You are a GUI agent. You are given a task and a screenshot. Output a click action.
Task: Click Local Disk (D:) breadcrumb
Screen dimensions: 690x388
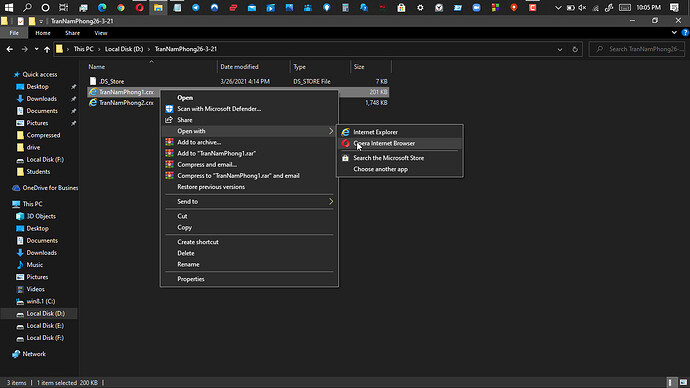pos(124,49)
